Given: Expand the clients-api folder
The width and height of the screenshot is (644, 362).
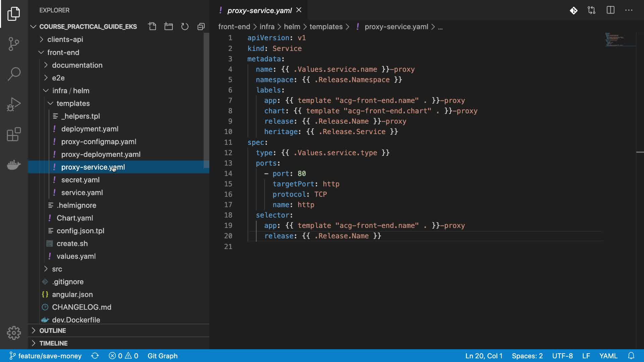Looking at the screenshot, I should pos(65,40).
